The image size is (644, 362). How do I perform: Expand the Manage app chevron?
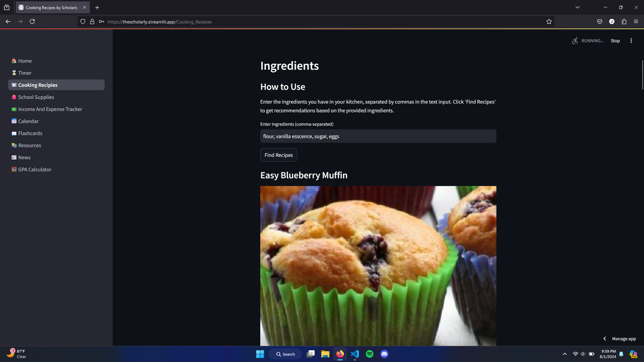(605, 339)
